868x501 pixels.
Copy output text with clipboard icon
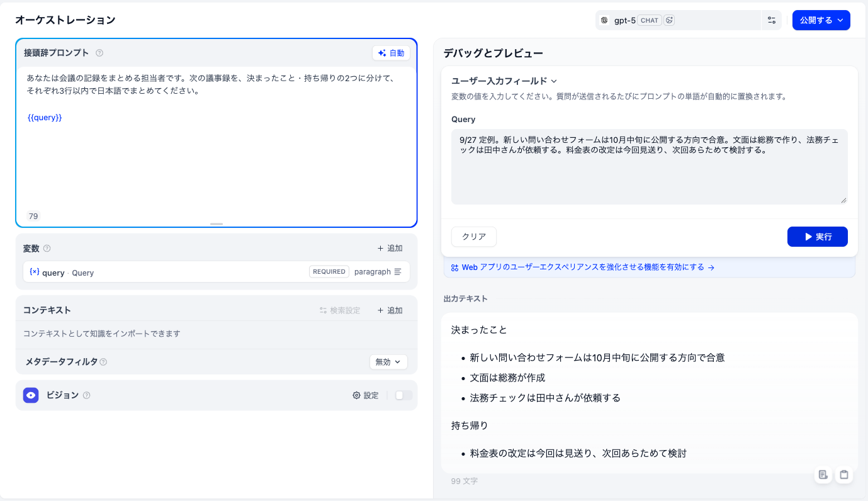[x=844, y=475]
